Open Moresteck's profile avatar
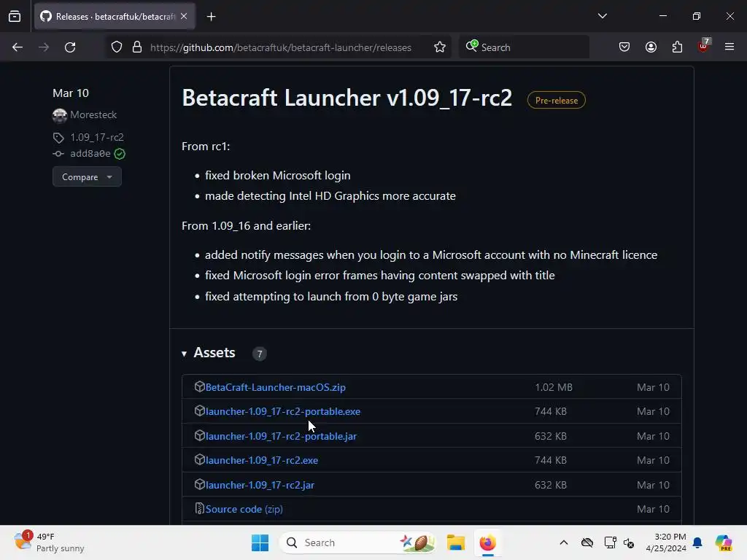The height and width of the screenshot is (560, 747). pos(60,115)
